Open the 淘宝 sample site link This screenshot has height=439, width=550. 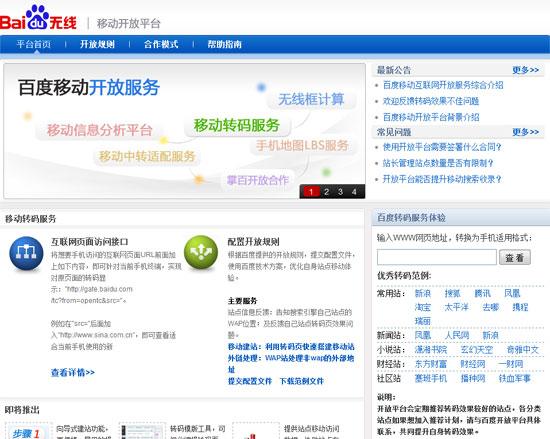(x=422, y=307)
